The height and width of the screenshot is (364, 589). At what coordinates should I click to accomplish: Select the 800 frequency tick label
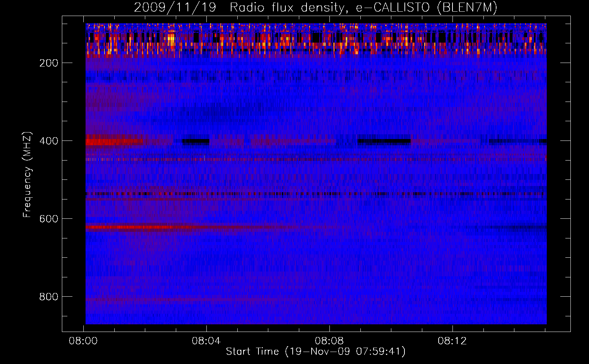click(x=49, y=297)
